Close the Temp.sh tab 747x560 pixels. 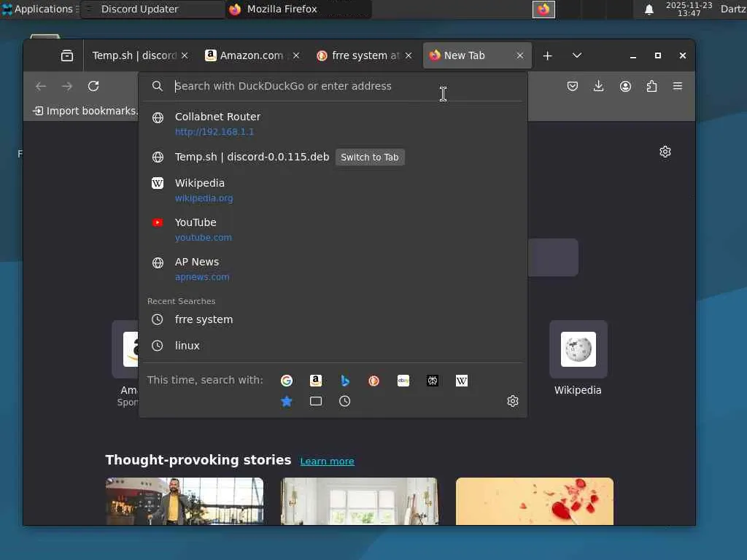point(185,55)
